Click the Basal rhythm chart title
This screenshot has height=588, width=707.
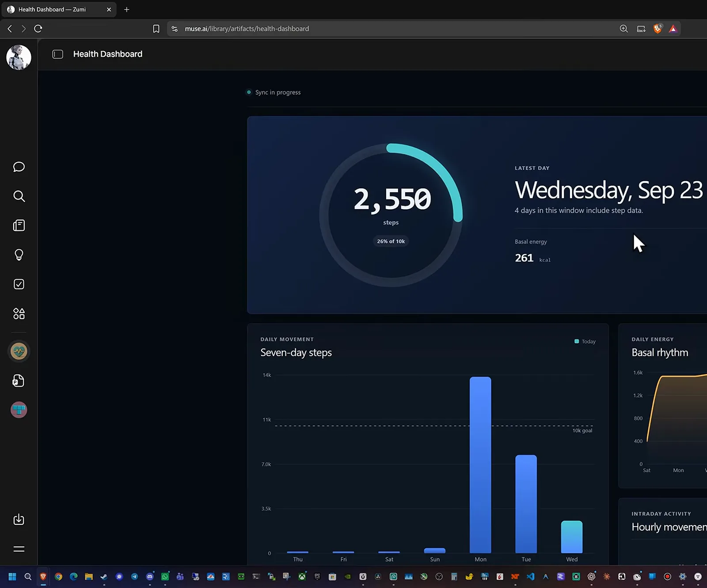tap(660, 352)
